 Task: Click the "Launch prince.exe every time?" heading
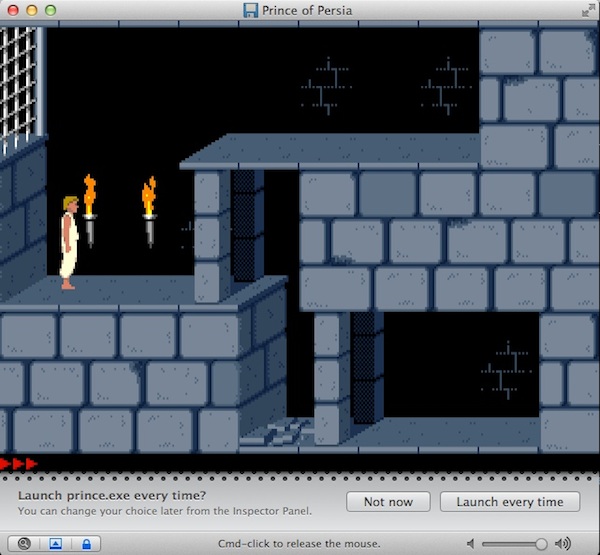point(112,496)
